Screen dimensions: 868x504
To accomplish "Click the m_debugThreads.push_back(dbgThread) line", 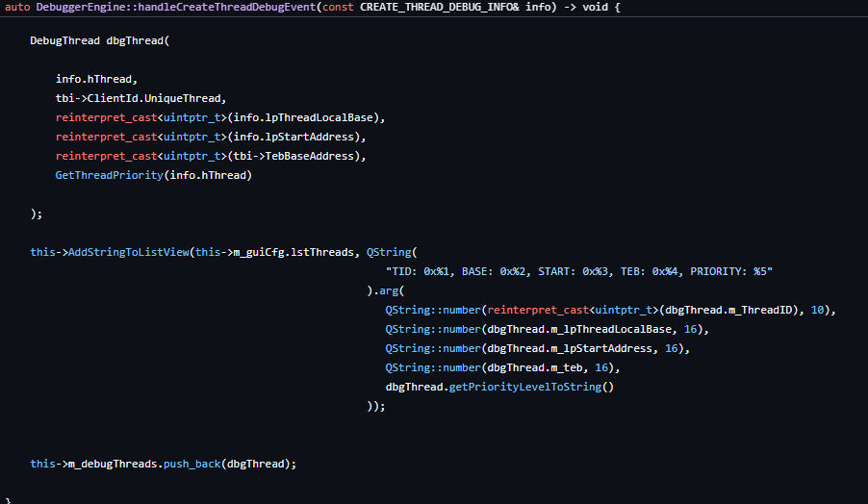I will click(x=164, y=465).
